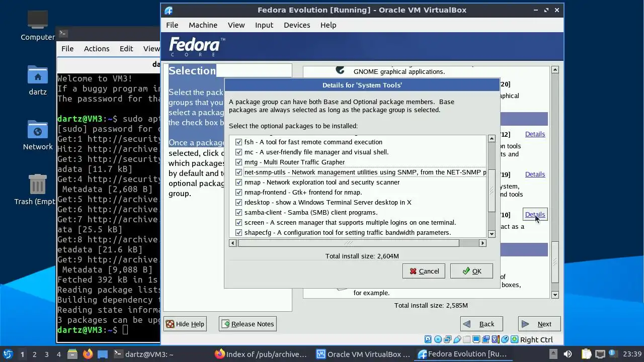Open the VirtualBox Devices menu

(297, 25)
